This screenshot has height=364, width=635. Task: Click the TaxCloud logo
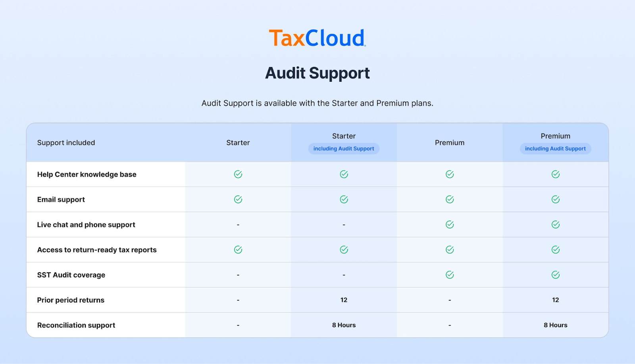317,38
